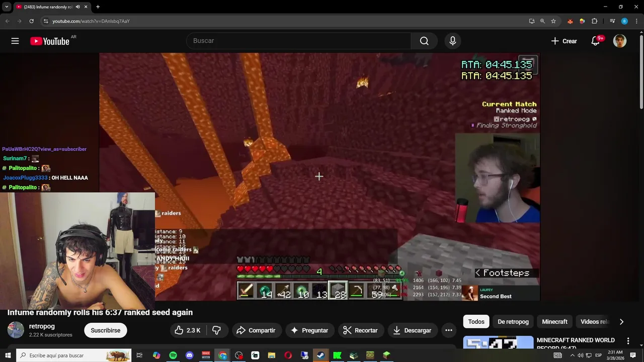The height and width of the screenshot is (362, 644).
Task: Open the Windows Start menu
Action: pyautogui.click(x=8, y=355)
